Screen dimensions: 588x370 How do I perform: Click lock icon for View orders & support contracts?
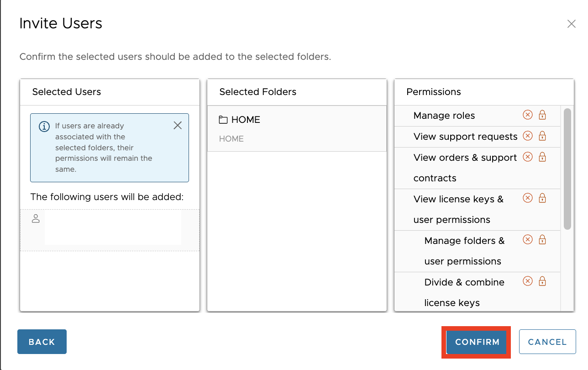click(542, 157)
